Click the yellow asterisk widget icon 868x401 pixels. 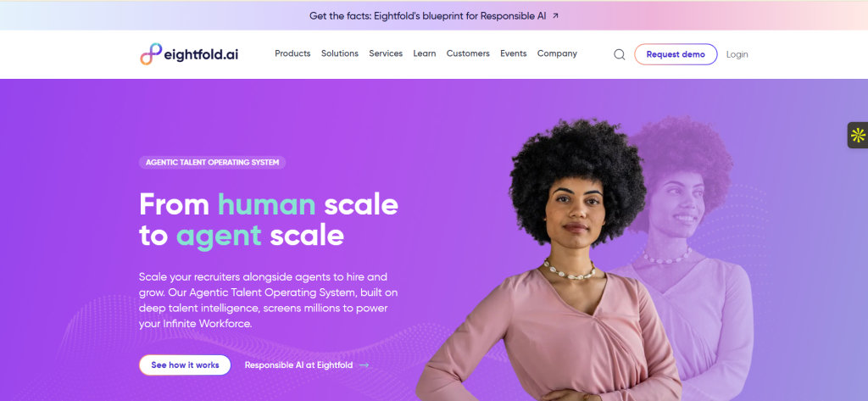pos(858,135)
